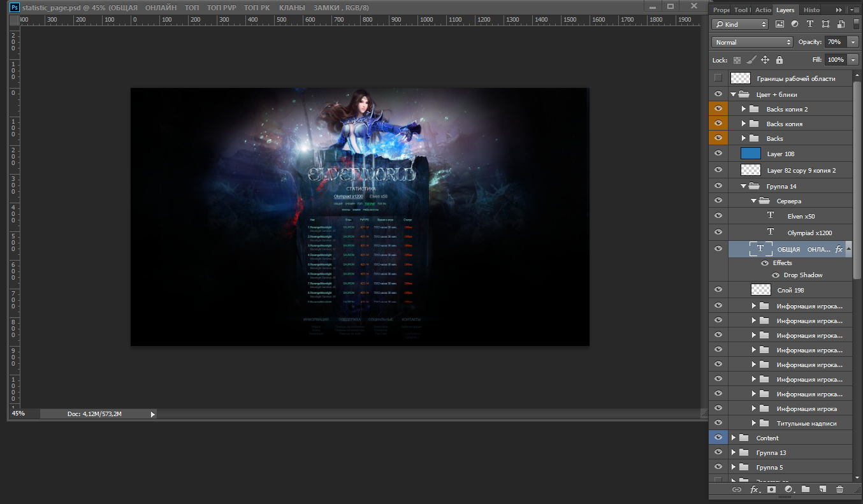Open the Fill slider dropdown arrow

pyautogui.click(x=853, y=60)
